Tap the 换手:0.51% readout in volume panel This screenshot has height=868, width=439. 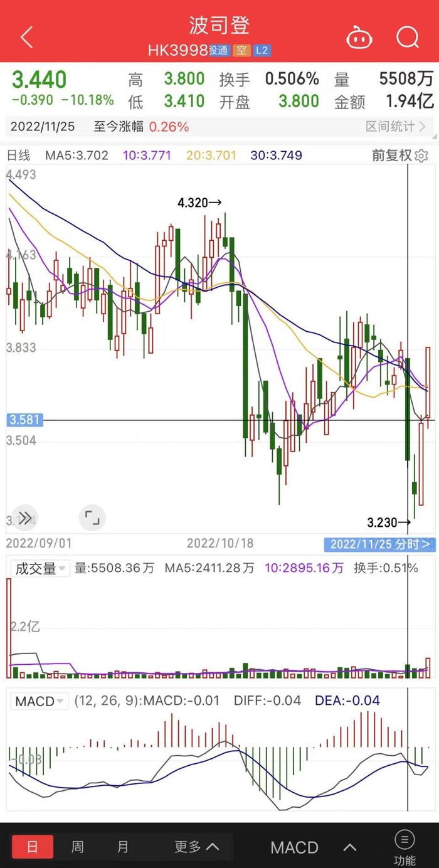386,569
